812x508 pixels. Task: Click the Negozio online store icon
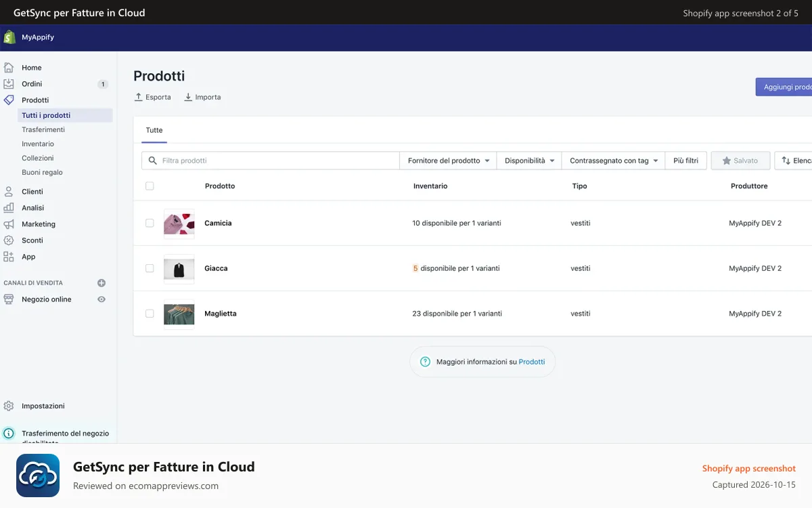(9, 299)
